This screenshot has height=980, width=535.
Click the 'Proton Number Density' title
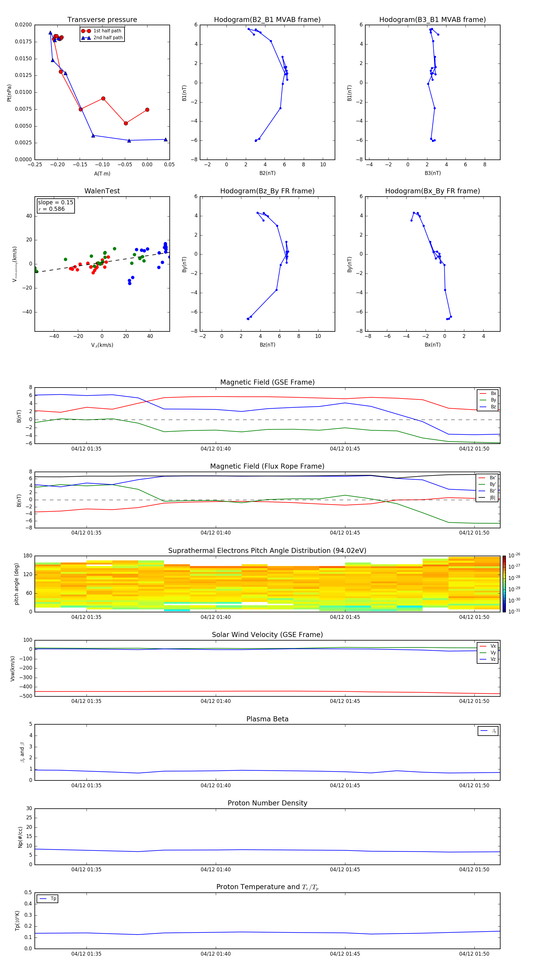tap(267, 803)
